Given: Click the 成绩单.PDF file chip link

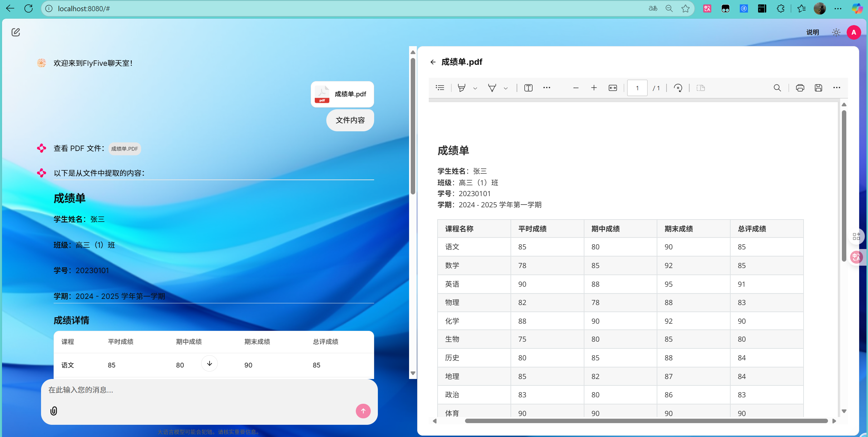Looking at the screenshot, I should click(124, 149).
